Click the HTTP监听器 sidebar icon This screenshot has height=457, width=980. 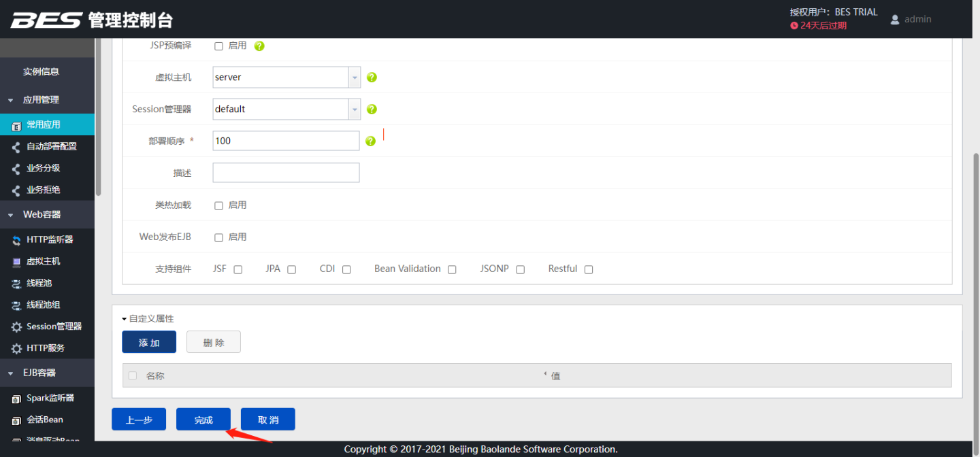click(17, 240)
